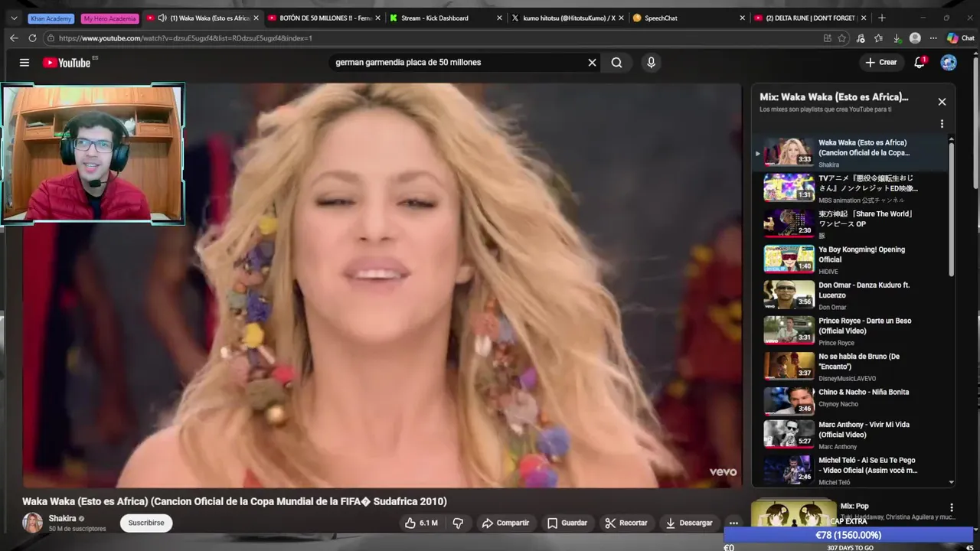980x551 pixels.
Task: Open the browser Chat sidebar button
Action: [x=961, y=37]
